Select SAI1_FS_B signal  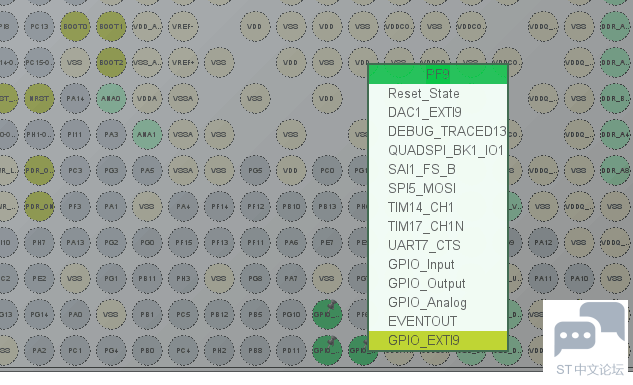[x=438, y=169]
